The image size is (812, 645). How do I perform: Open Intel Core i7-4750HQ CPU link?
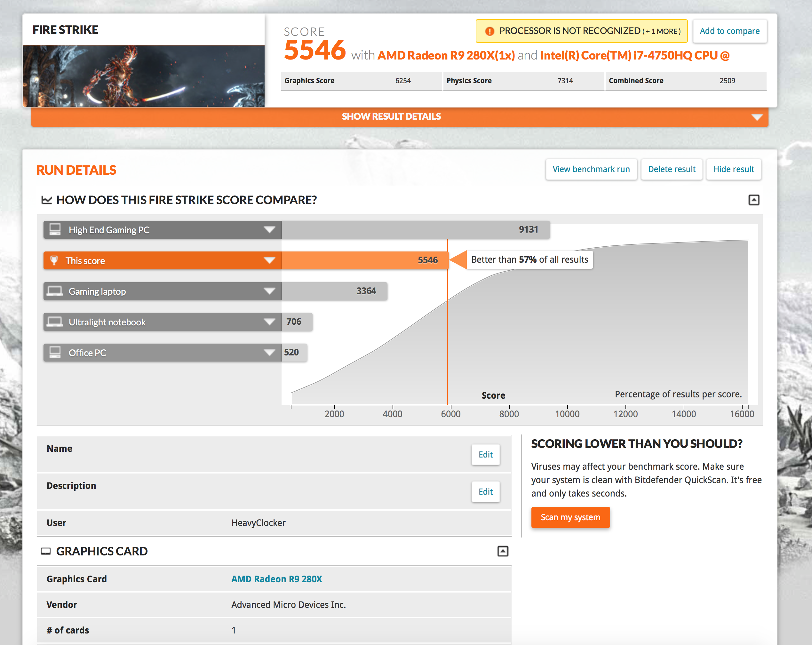(x=635, y=55)
